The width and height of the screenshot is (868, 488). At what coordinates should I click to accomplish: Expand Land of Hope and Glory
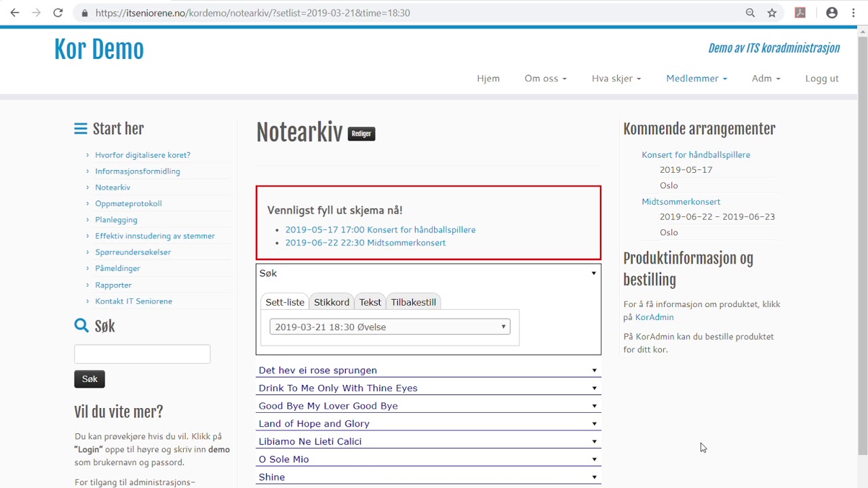429,424
